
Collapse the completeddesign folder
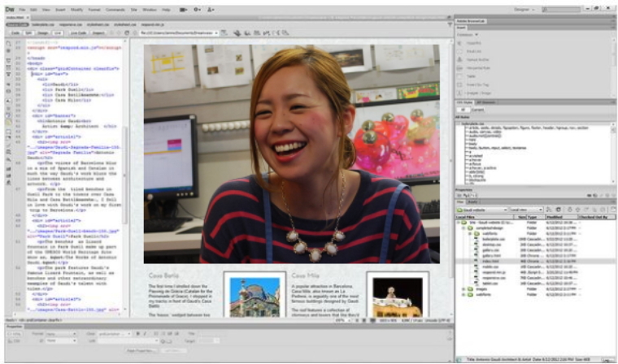coord(463,228)
